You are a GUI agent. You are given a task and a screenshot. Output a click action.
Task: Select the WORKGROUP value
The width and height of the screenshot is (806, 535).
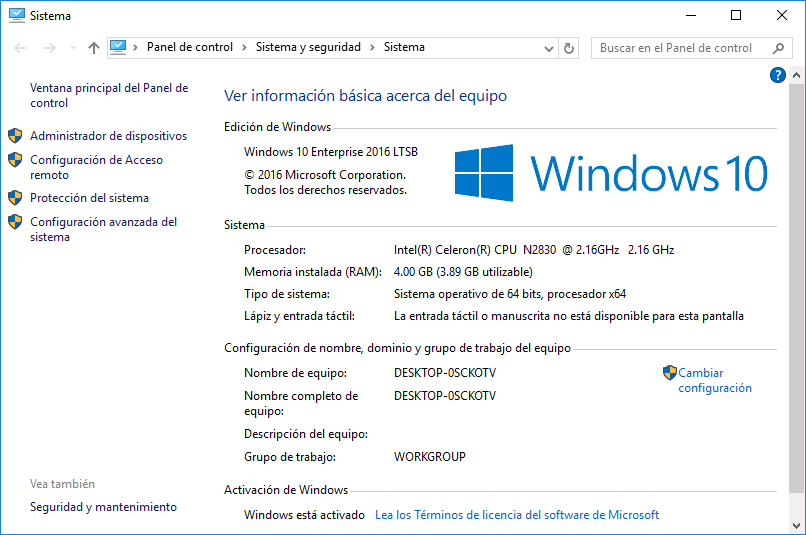coord(430,457)
